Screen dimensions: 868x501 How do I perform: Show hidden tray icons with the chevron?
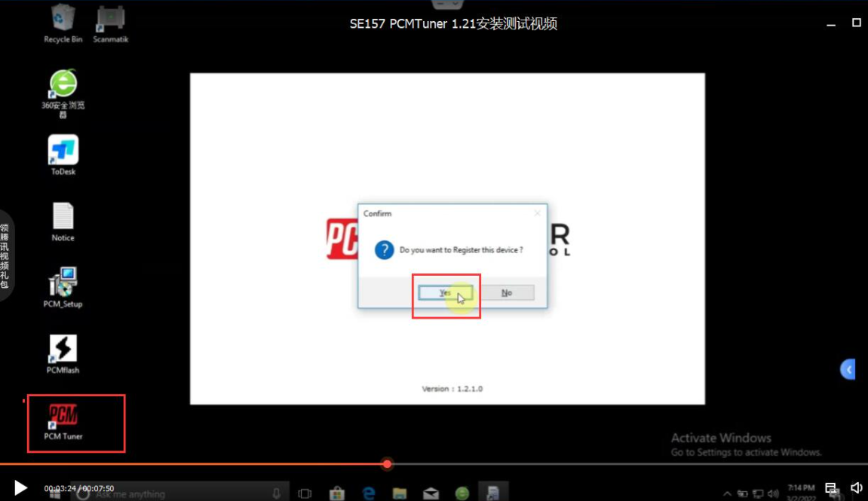pyautogui.click(x=727, y=493)
